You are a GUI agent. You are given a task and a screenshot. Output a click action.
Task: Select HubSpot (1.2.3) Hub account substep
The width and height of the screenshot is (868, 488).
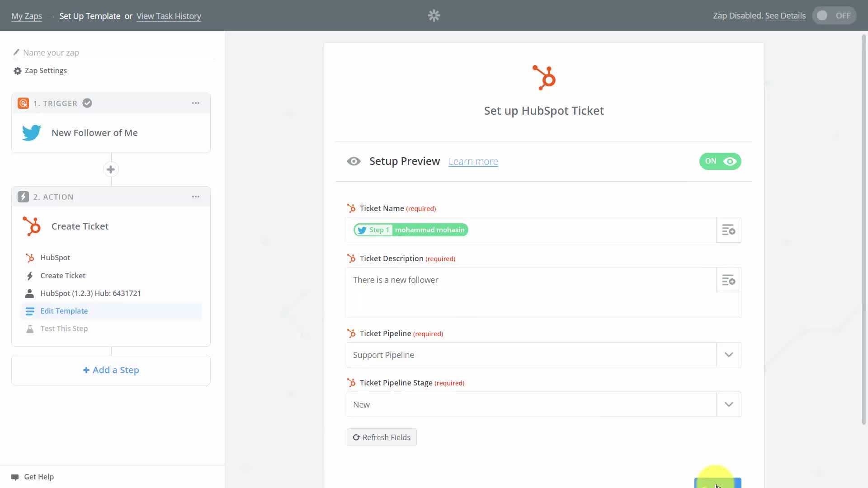tap(111, 293)
